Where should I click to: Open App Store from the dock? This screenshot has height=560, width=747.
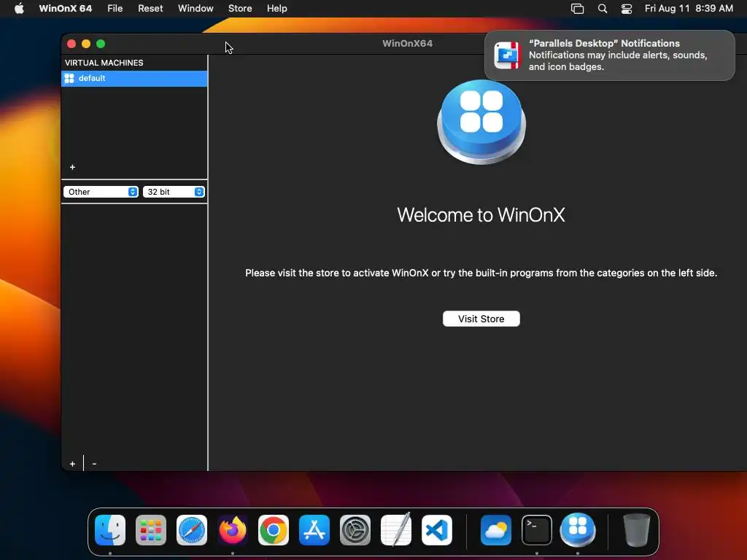pyautogui.click(x=314, y=530)
